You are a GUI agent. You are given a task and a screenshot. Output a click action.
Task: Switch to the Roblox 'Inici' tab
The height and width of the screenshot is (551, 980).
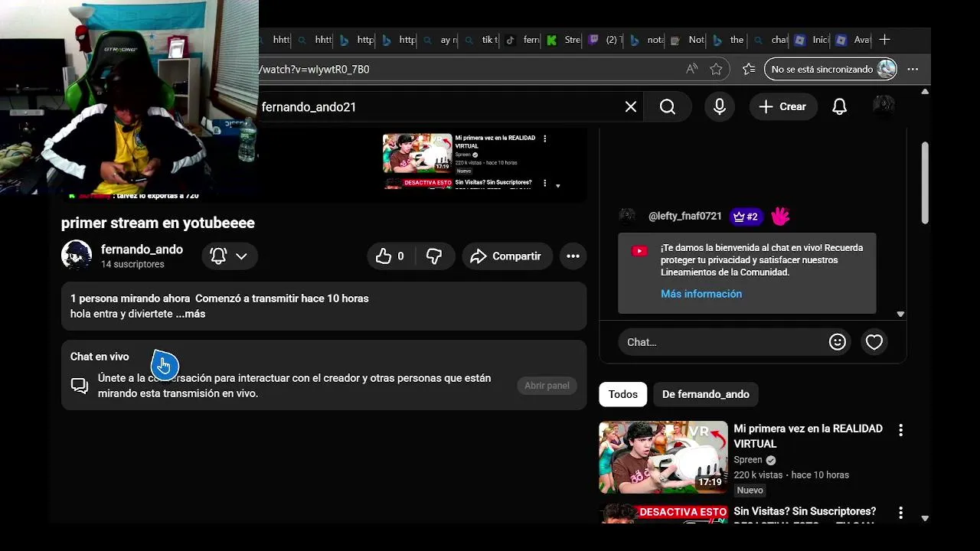point(812,40)
